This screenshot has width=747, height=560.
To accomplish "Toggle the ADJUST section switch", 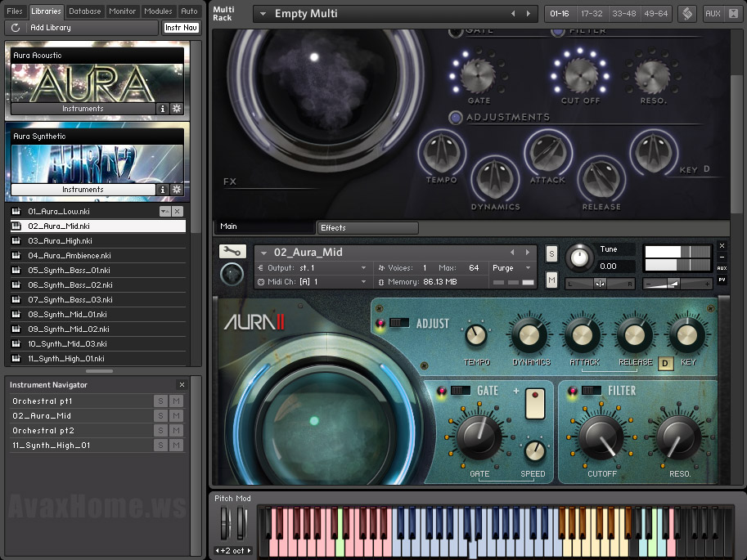I will click(x=399, y=323).
